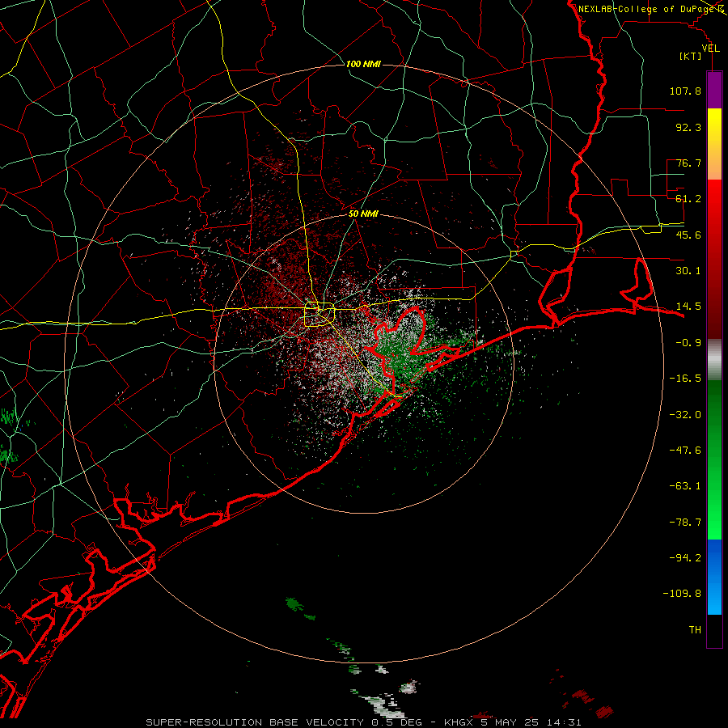
Task: Click the -0.9 velocity scale value
Action: pyautogui.click(x=688, y=343)
